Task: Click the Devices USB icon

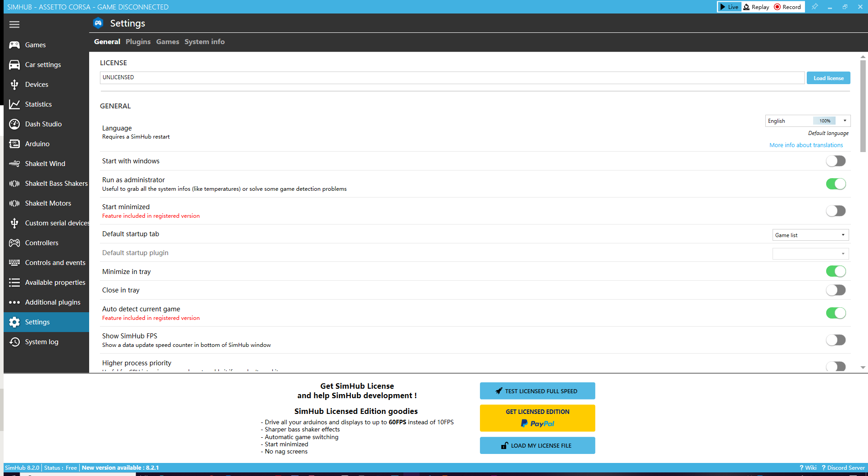Action: (14, 85)
